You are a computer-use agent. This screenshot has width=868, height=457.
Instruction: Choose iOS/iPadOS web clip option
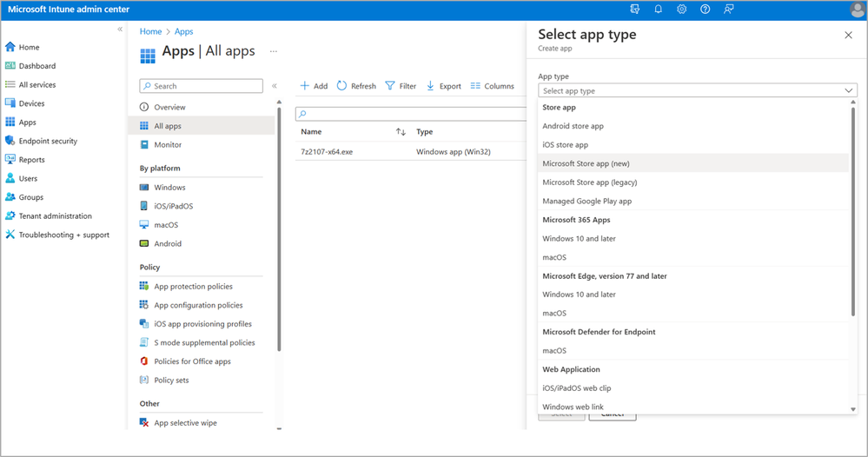(693, 387)
